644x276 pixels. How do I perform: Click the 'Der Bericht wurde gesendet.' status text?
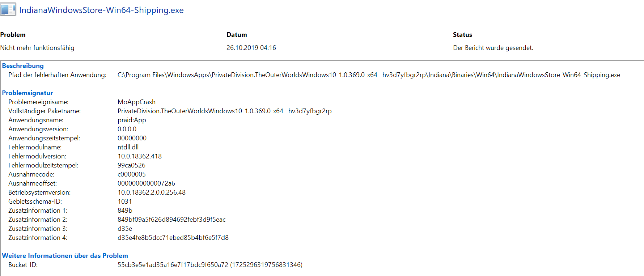(x=493, y=48)
